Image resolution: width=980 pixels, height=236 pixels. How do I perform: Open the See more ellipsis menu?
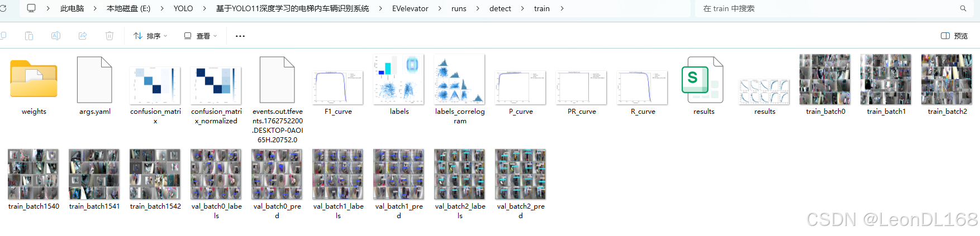point(240,36)
